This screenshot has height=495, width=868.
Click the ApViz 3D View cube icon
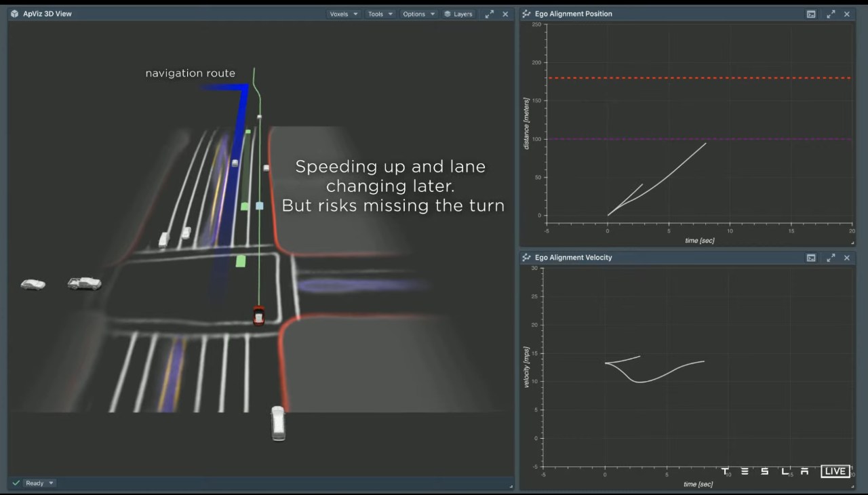[x=14, y=14]
